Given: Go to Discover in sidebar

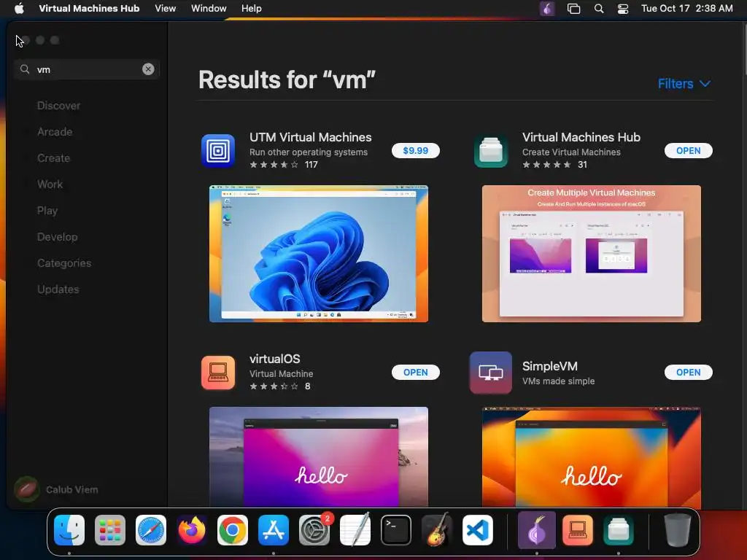Looking at the screenshot, I should coord(58,106).
